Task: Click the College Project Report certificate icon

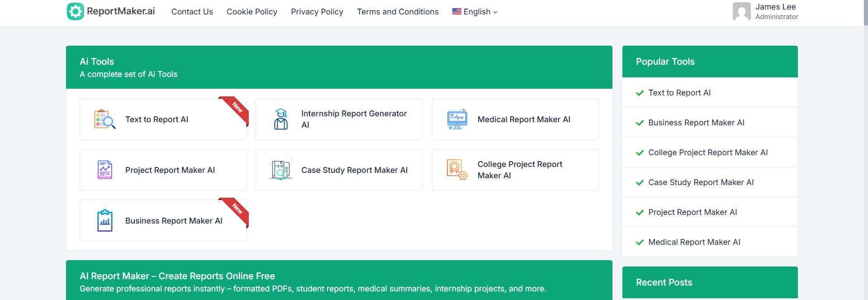Action: (x=457, y=170)
